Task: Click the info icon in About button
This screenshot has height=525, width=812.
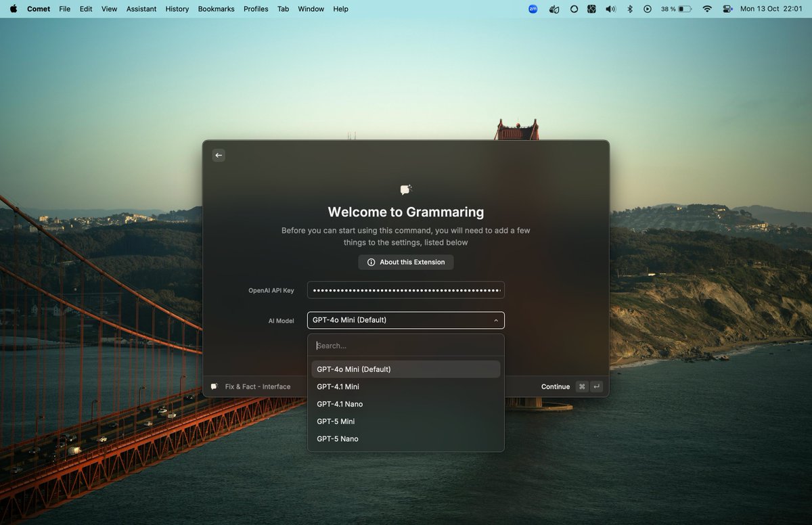Action: (x=371, y=262)
